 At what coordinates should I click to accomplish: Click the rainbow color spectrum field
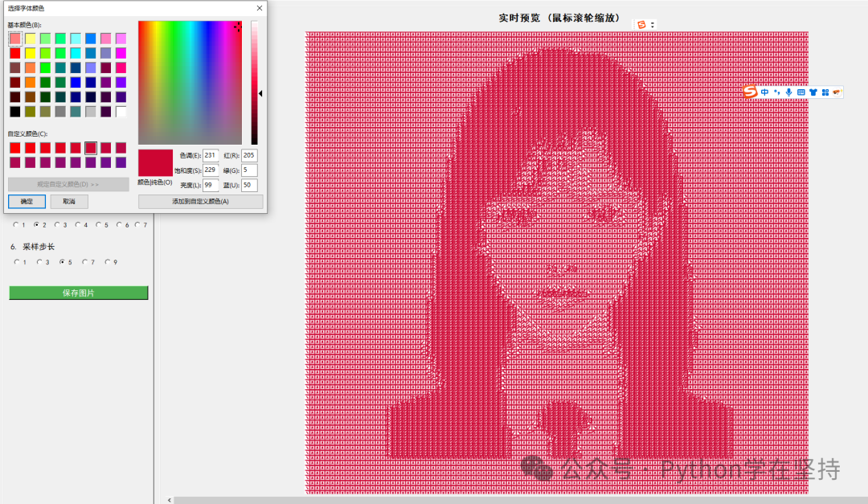[190, 83]
